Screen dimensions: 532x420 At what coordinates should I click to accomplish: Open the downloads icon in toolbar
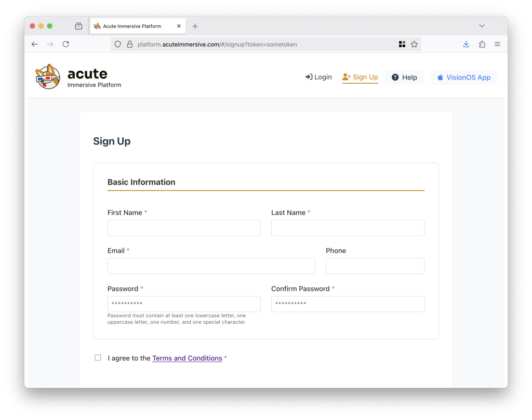click(x=466, y=44)
